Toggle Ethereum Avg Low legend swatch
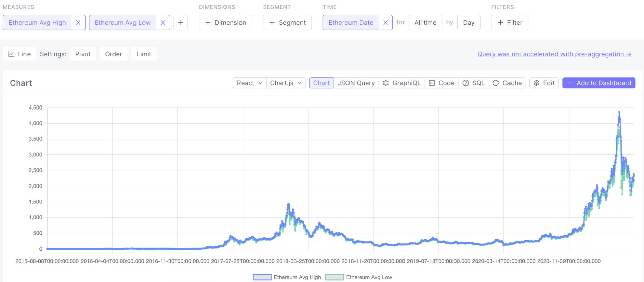Screen dimensions: 644x282 point(334,277)
